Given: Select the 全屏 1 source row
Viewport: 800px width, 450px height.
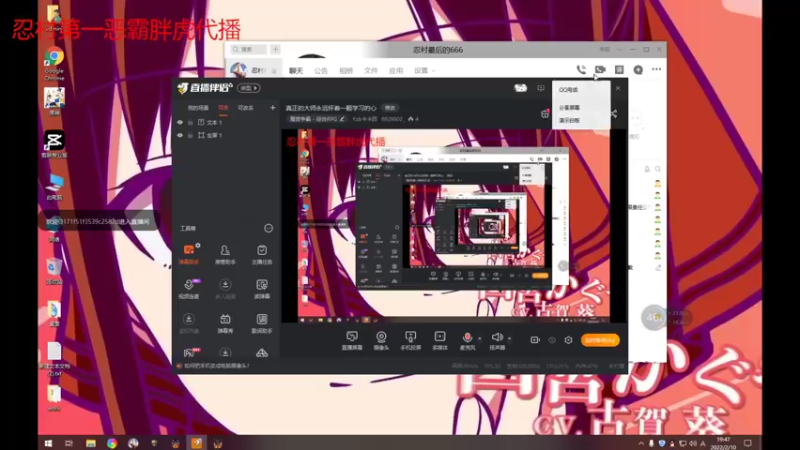Looking at the screenshot, I should pyautogui.click(x=224, y=135).
